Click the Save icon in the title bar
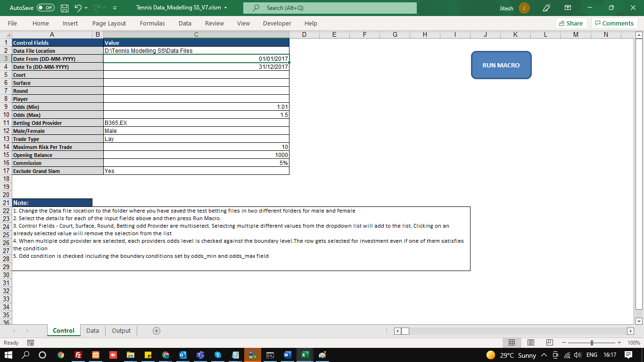The height and width of the screenshot is (362, 644). tap(65, 8)
